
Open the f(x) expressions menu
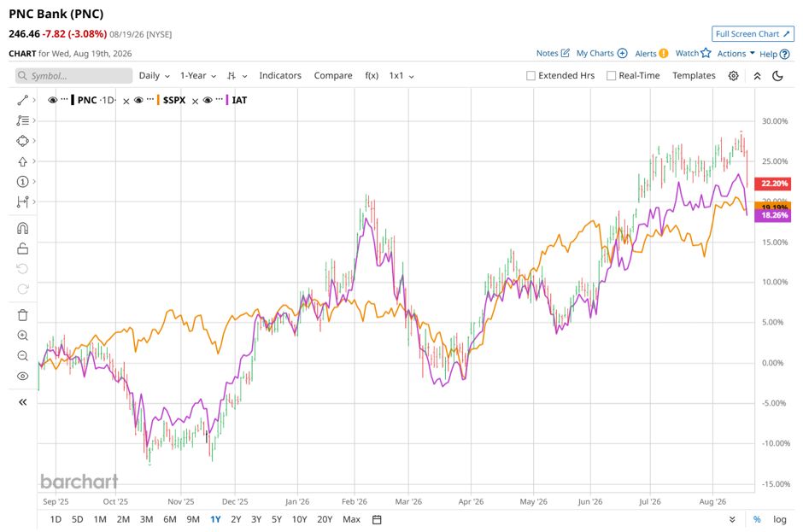click(372, 76)
